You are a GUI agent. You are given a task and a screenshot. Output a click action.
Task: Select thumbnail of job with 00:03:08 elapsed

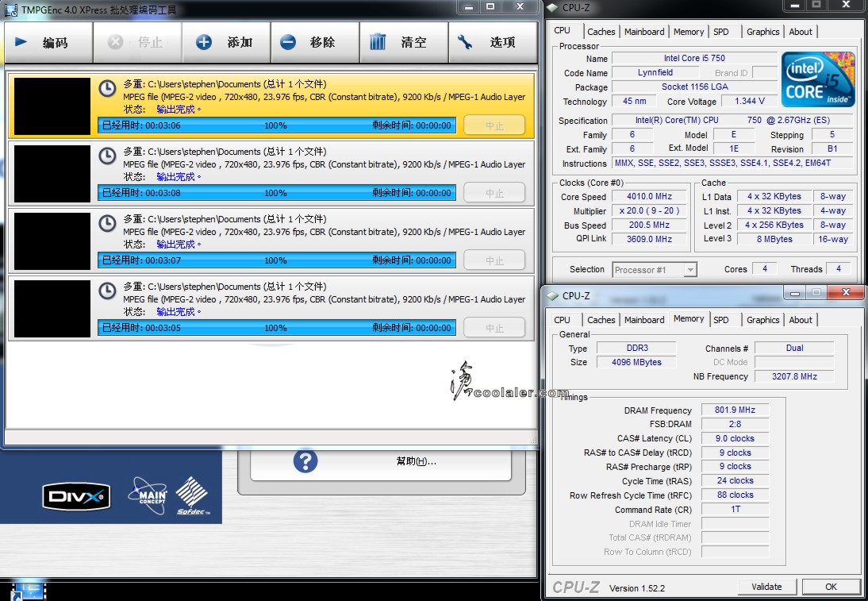coord(52,173)
